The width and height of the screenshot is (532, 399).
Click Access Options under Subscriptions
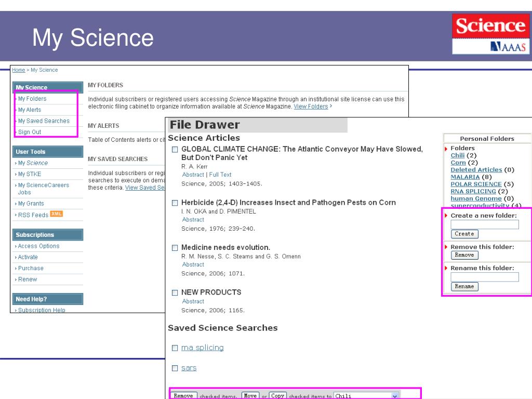click(38, 246)
